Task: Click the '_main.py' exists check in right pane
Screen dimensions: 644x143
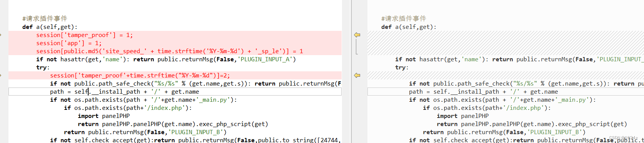Action: [x=503, y=100]
